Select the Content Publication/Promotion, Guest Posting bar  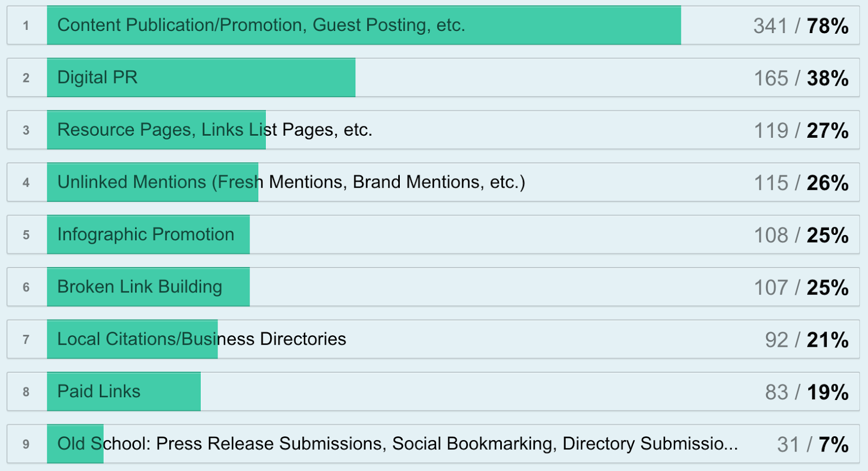[x=364, y=25]
